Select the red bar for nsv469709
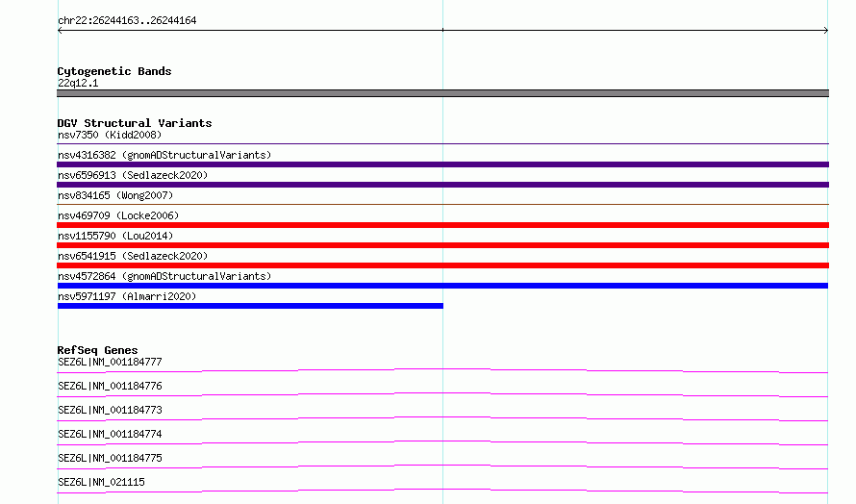Image resolution: width=856 pixels, height=504 pixels. 442,225
